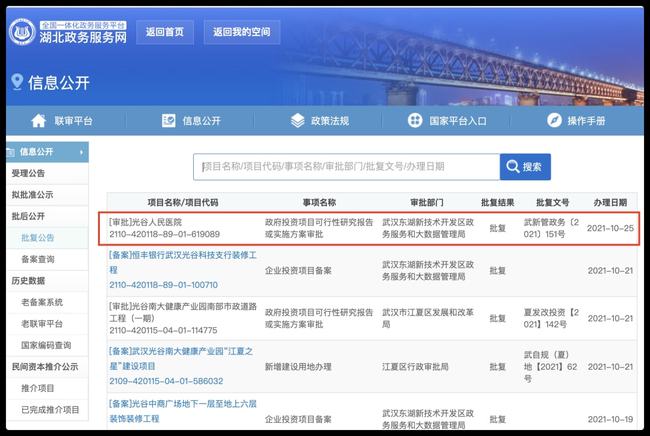
Task: Select 国家编码查询 in the sidebar
Action: coord(46,345)
